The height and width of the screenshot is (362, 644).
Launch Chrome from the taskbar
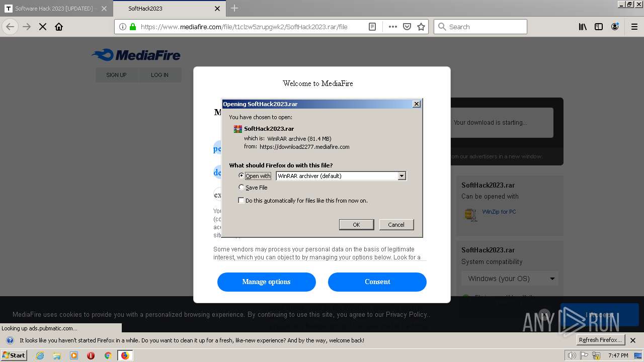click(108, 355)
